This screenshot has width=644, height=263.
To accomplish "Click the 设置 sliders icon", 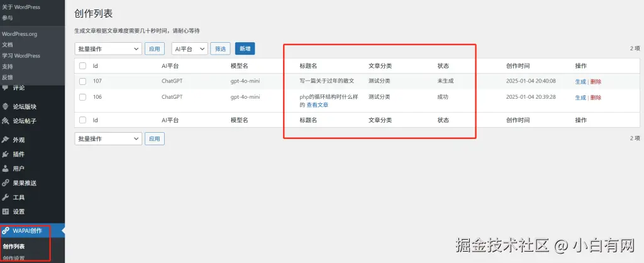I will pos(5,211).
